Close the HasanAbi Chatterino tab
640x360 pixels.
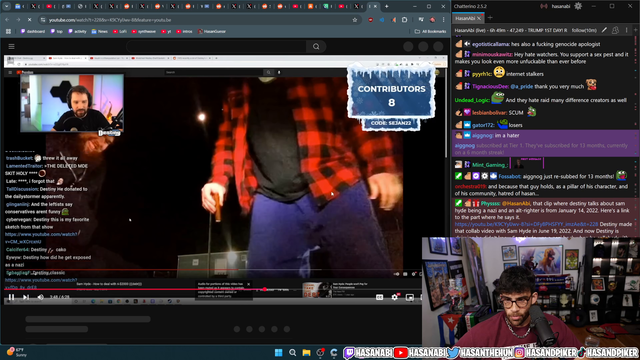479,18
